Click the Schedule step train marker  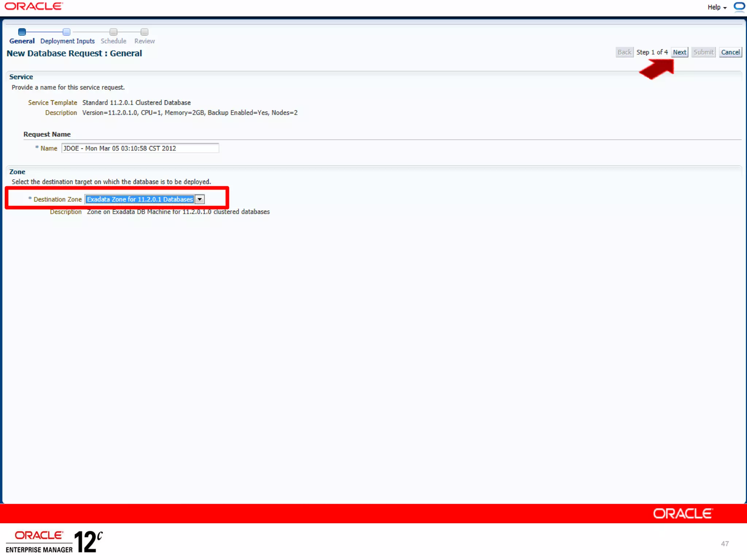113,32
